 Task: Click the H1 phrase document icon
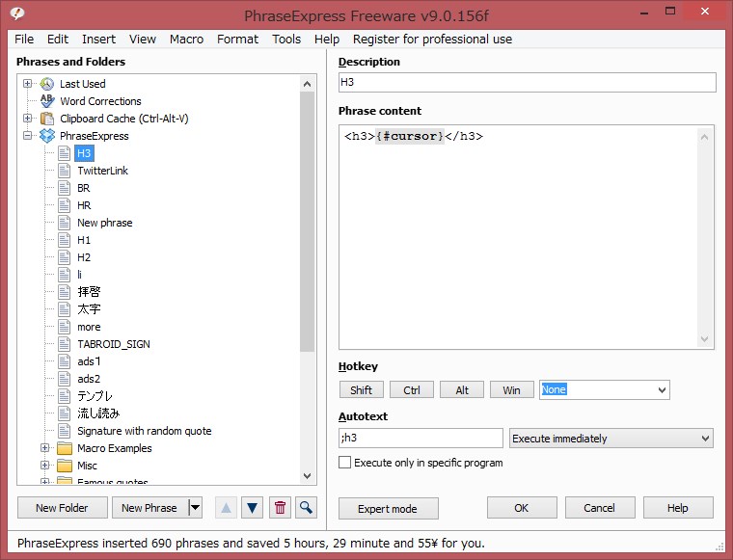coord(65,240)
